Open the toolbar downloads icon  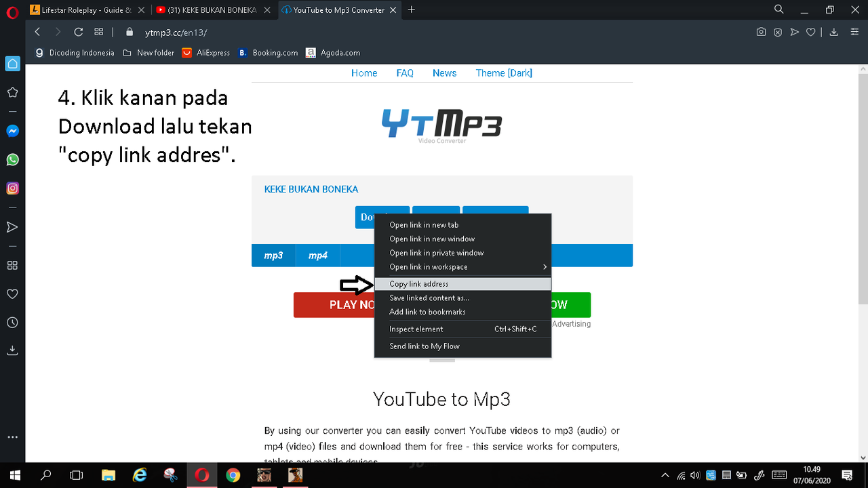[x=834, y=32]
